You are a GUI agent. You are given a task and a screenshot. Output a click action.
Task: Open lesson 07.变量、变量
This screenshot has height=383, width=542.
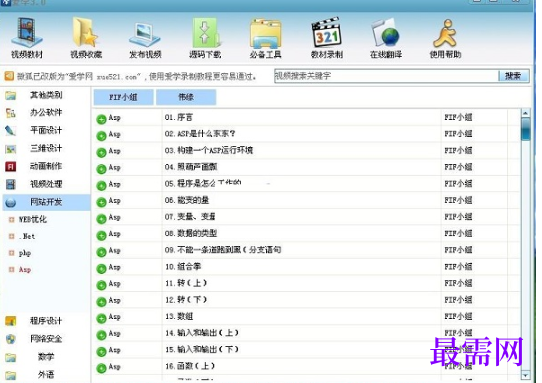tap(190, 217)
